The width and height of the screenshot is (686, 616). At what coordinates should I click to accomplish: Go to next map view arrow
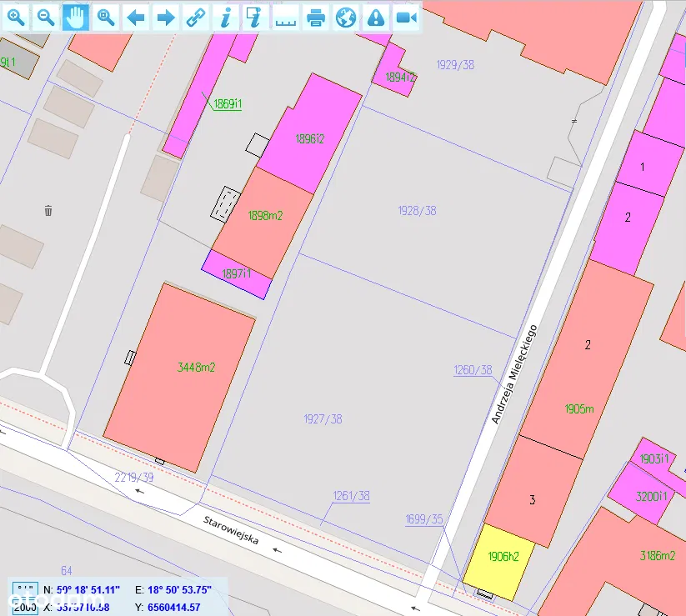(166, 17)
